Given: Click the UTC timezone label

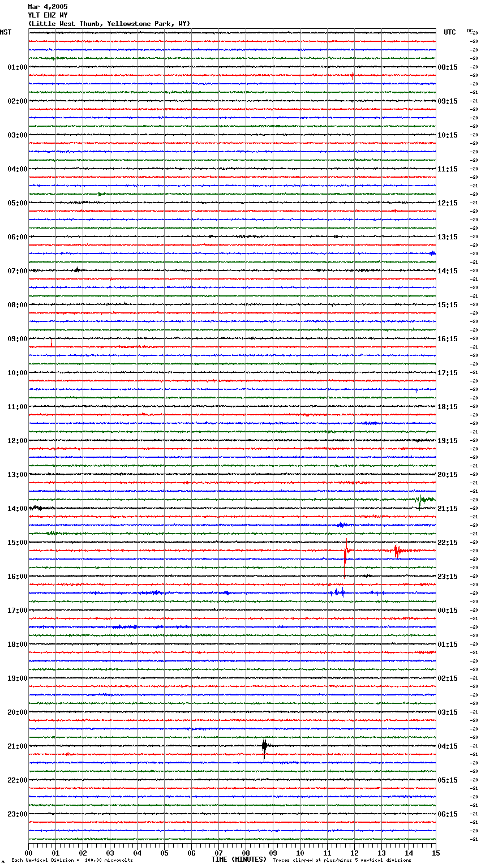Looking at the screenshot, I should pos(450,32).
